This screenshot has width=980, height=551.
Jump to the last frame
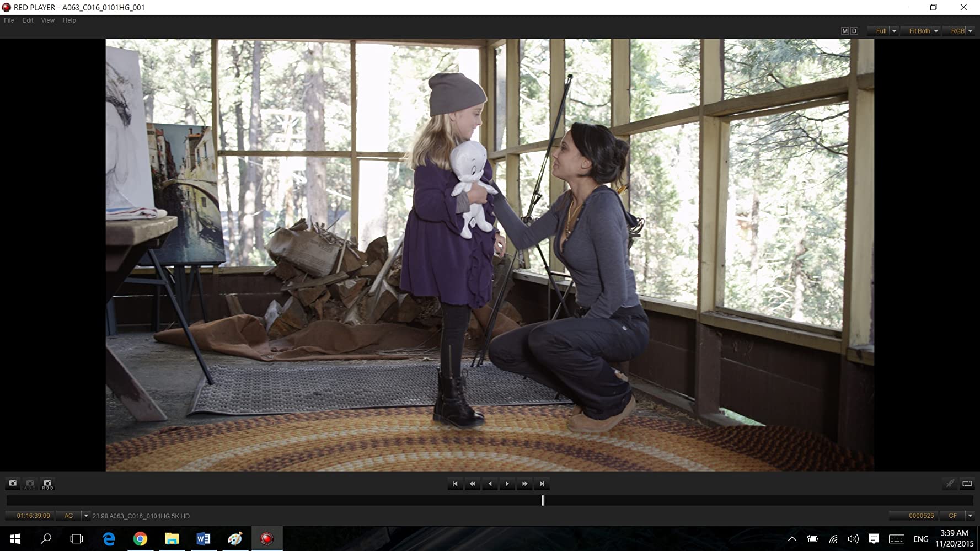point(542,484)
